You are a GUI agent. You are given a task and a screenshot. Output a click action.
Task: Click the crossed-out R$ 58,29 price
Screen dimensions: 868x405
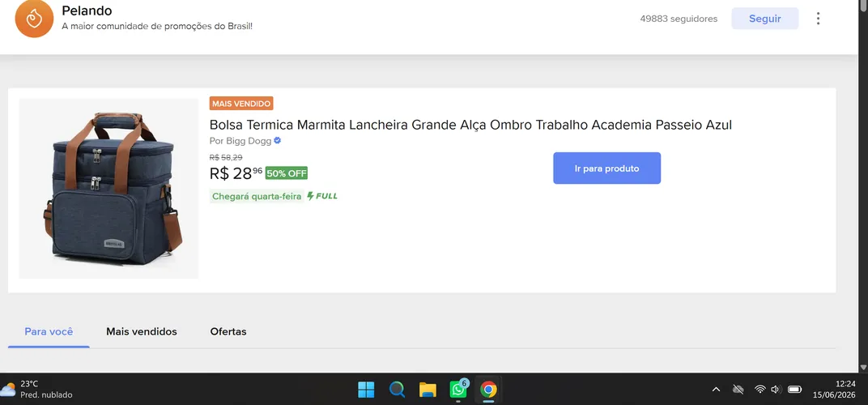click(x=226, y=157)
